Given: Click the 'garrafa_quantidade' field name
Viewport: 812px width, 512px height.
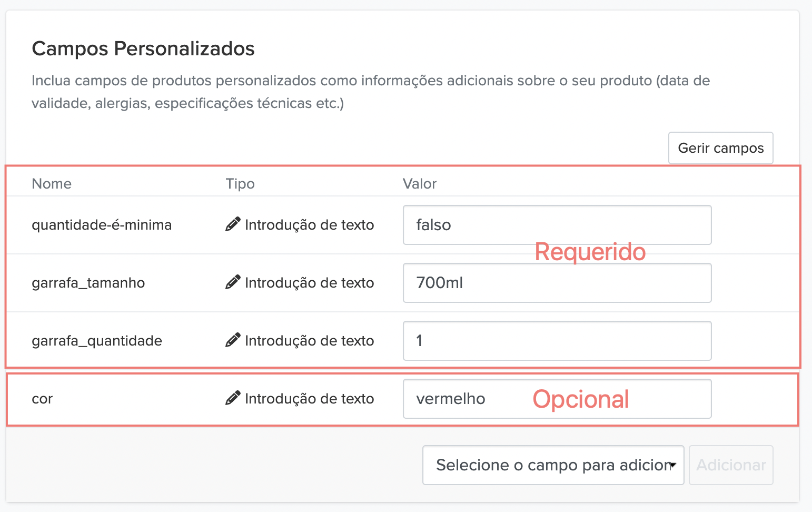Looking at the screenshot, I should click(97, 341).
